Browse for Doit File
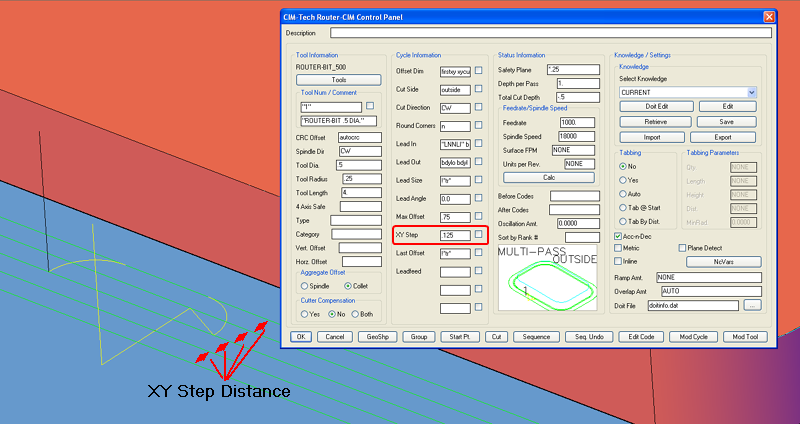Image resolution: width=800 pixels, height=424 pixels. pyautogui.click(x=753, y=305)
